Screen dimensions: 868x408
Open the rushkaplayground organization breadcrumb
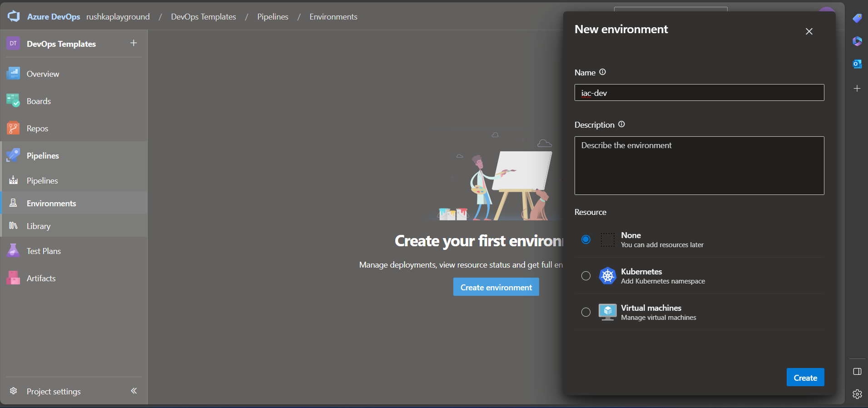(118, 17)
